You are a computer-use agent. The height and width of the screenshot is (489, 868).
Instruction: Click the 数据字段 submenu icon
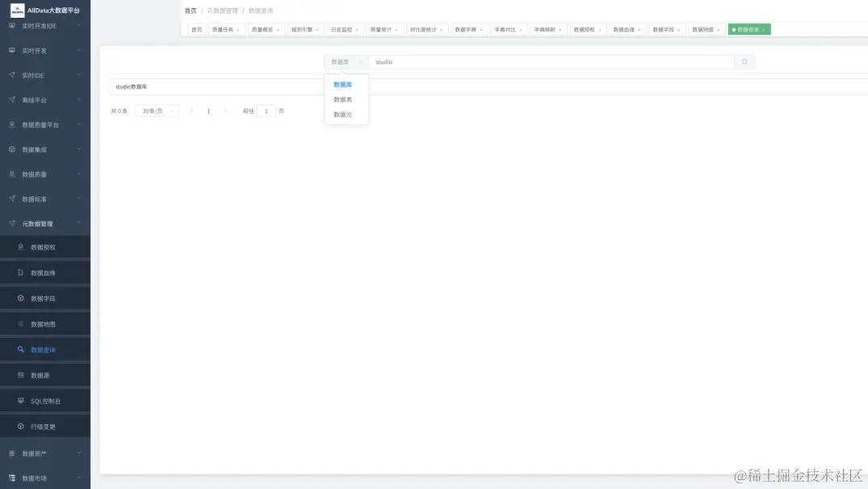pyautogui.click(x=20, y=298)
